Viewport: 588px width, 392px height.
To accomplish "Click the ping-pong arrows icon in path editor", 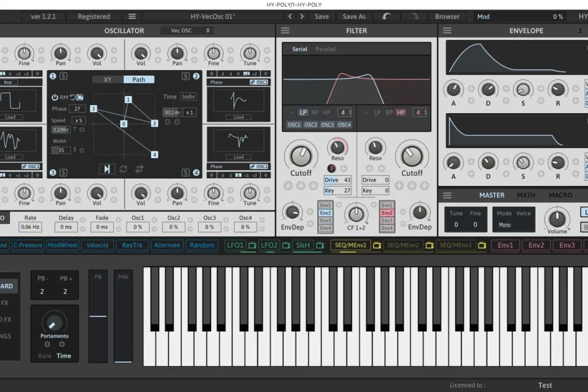I will 139,169.
